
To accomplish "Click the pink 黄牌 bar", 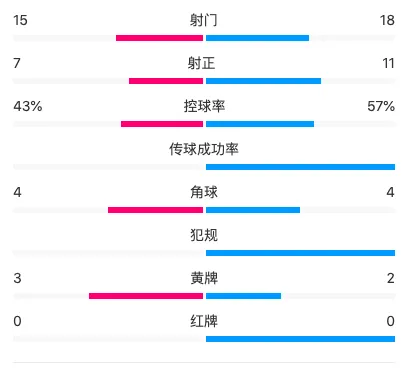I will [146, 296].
